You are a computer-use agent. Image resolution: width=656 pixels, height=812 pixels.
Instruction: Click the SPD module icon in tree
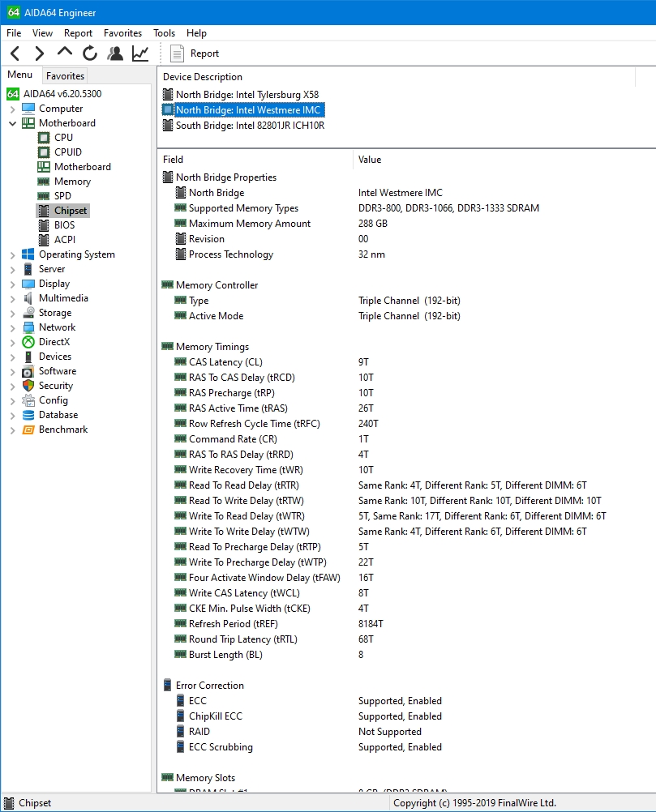click(x=44, y=196)
